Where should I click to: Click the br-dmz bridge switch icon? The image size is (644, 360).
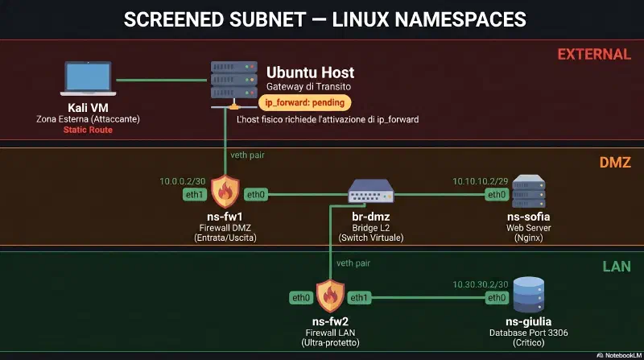[x=371, y=191]
